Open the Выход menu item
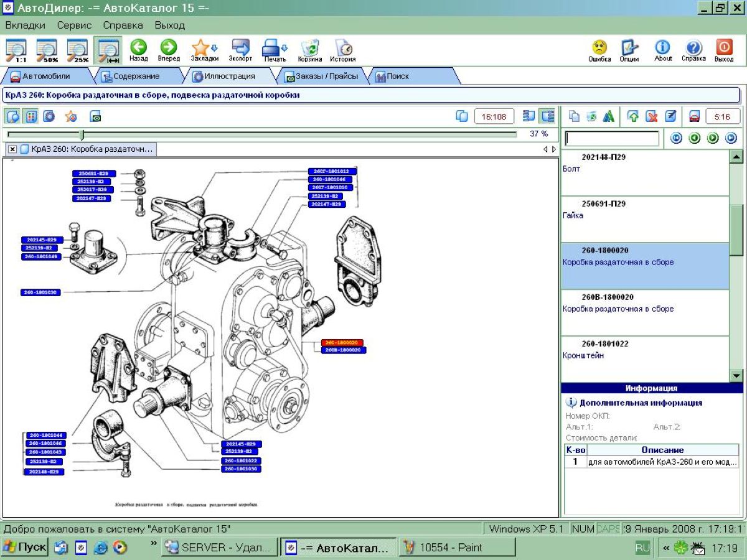This screenshot has height=560, width=747. tap(170, 26)
